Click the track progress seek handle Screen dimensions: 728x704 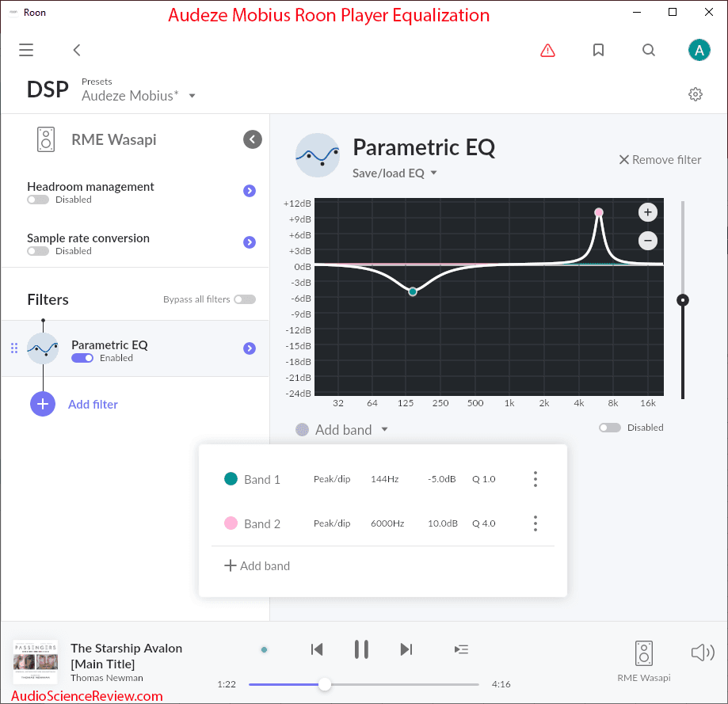(x=325, y=684)
